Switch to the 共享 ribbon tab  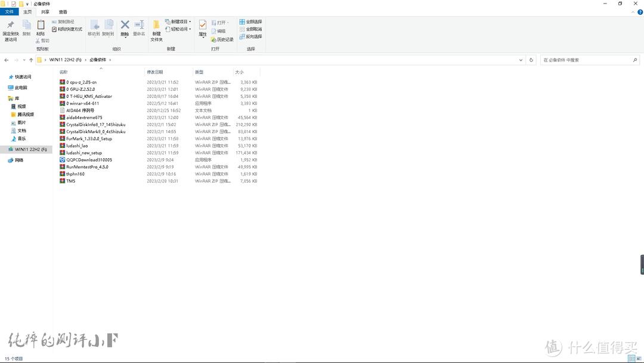click(45, 12)
